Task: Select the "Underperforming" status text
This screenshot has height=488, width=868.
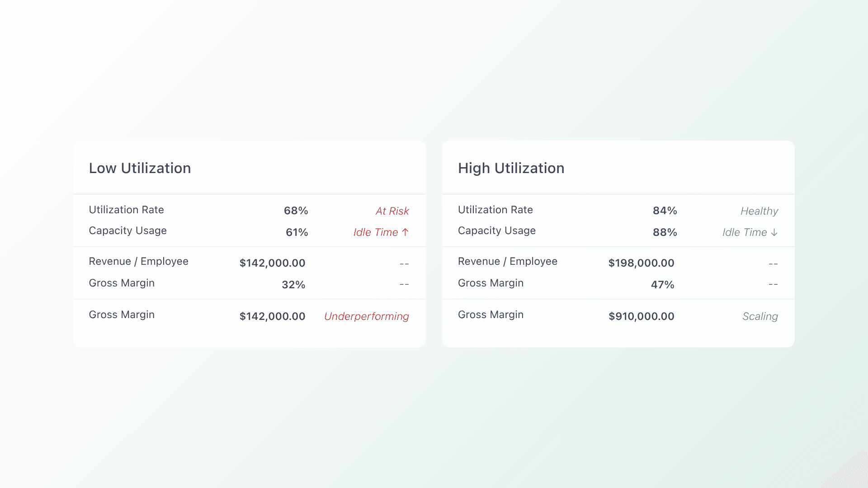Action: tap(366, 316)
